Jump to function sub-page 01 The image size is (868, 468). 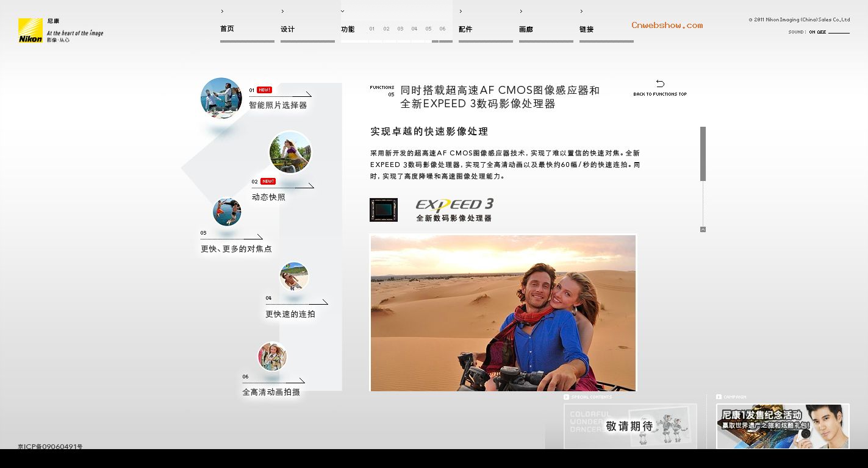pyautogui.click(x=372, y=29)
